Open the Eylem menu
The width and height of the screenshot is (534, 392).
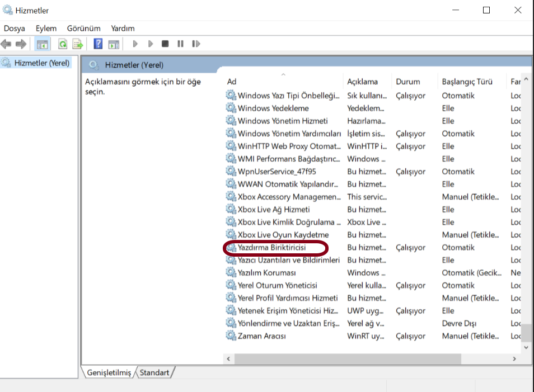pos(46,28)
